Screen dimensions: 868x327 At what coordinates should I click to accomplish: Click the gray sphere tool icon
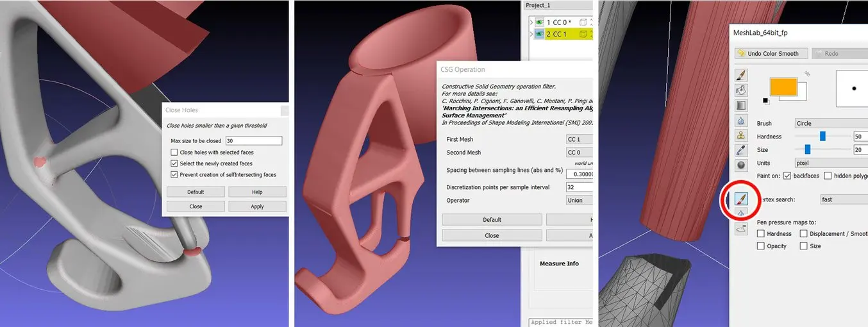pos(741,165)
